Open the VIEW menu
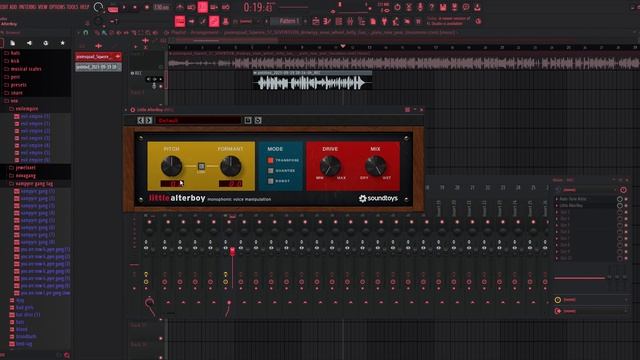 pos(42,7)
